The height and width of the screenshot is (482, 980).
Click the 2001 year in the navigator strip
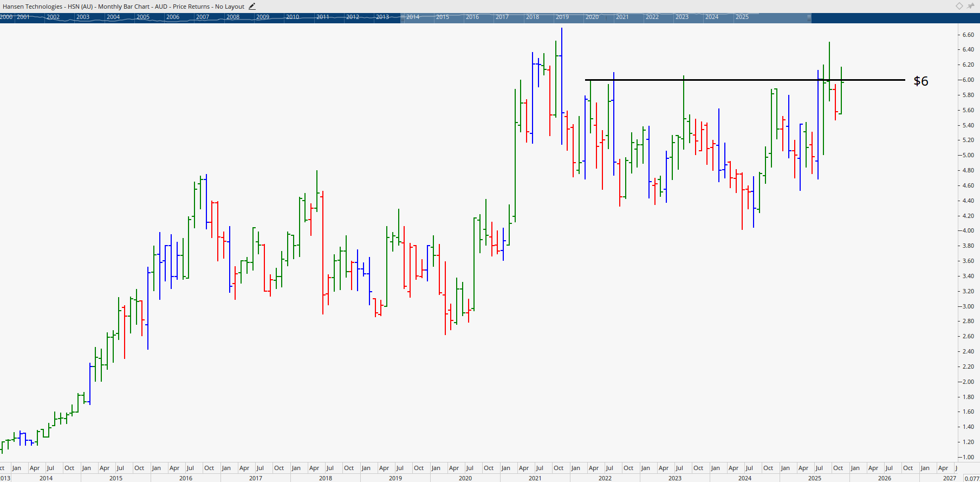tap(23, 17)
